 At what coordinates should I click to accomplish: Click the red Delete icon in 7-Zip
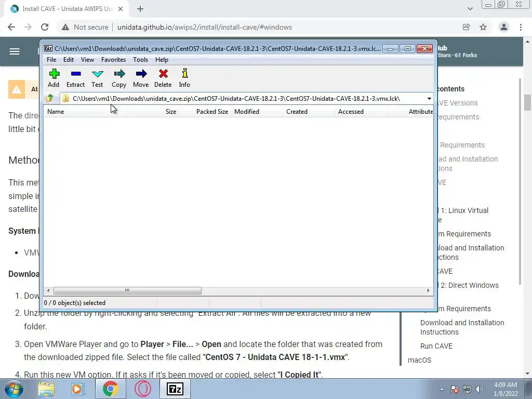[x=163, y=78]
